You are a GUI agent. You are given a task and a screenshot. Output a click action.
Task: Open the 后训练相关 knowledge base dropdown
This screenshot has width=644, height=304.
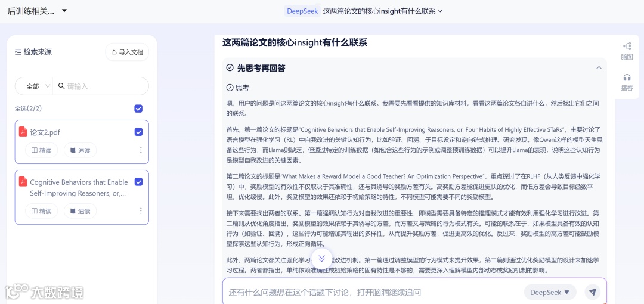64,11
